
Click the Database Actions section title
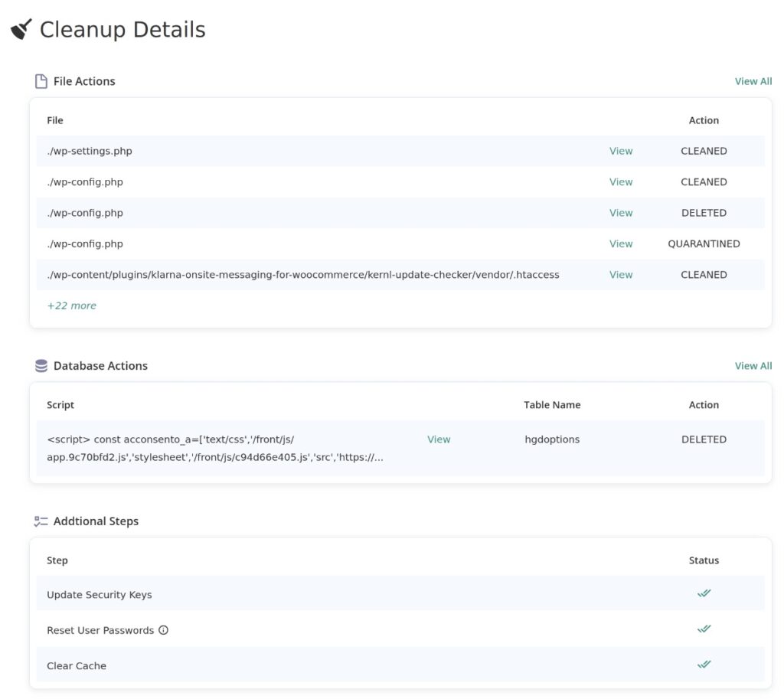[100, 366]
